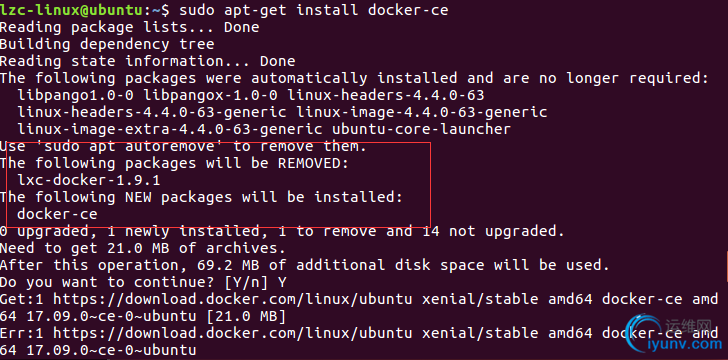The image size is (728, 360).
Task: Click 'Reading package lists... Done' line
Action: (x=130, y=27)
